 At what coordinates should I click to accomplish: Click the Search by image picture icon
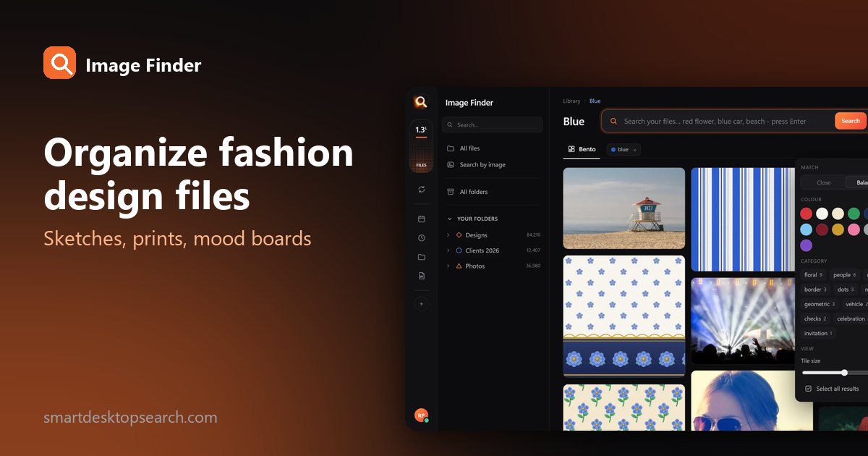click(x=451, y=165)
